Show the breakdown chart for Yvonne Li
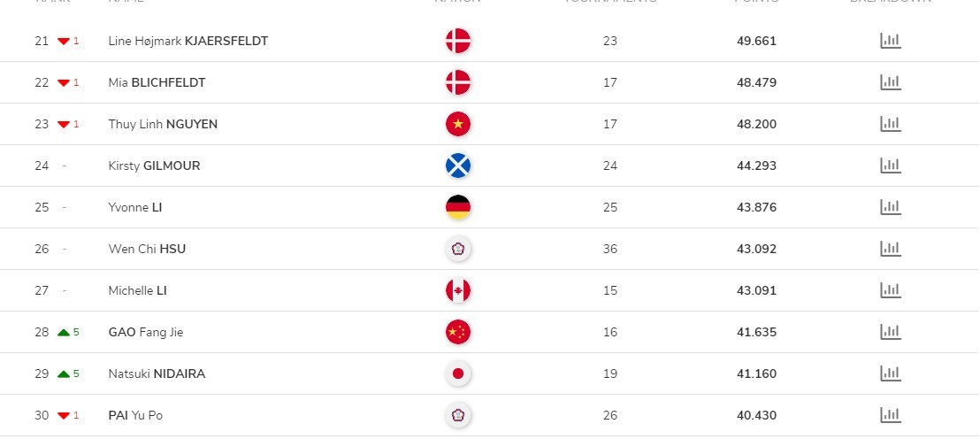Screen dimensions: 980x439 pyautogui.click(x=891, y=207)
